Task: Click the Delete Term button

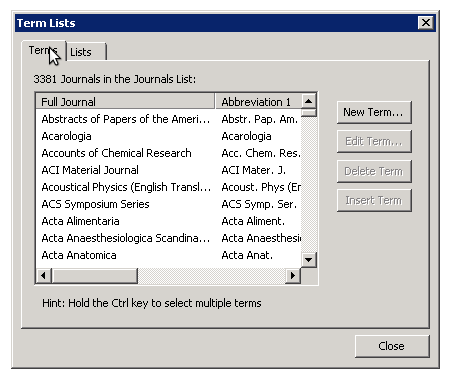Action: [374, 171]
